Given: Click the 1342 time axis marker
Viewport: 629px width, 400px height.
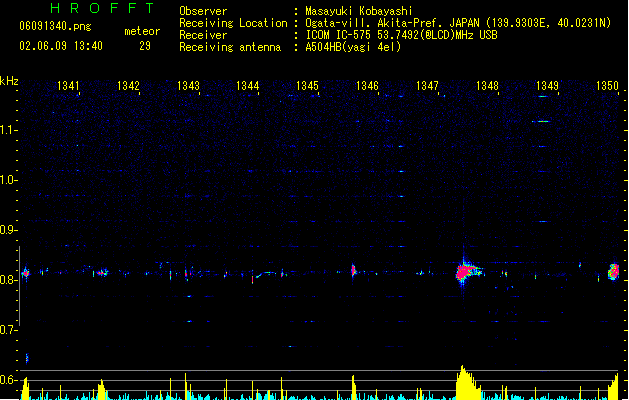Looking at the screenshot, I should pyautogui.click(x=128, y=85).
